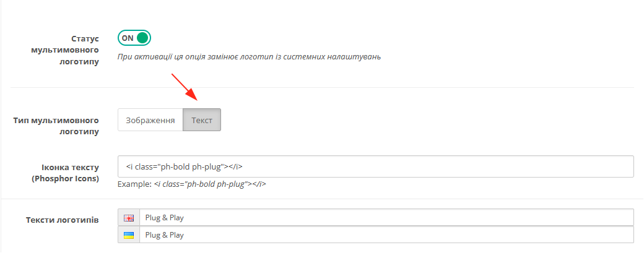This screenshot has height=258, width=644.
Task: Edit the English logo text Plug & Play
Action: 386,217
